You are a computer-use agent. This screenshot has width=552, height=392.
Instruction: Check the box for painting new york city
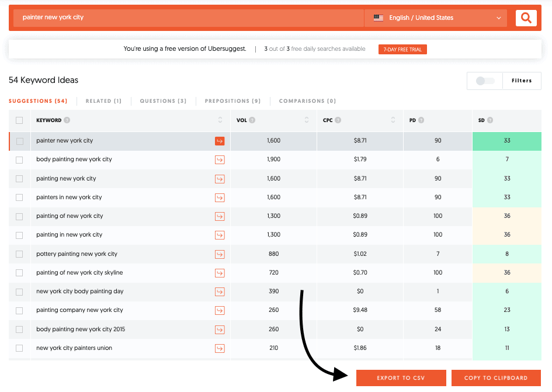19,179
